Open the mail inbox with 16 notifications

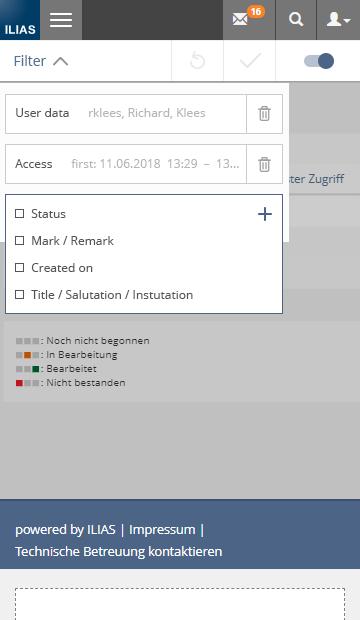click(x=248, y=20)
